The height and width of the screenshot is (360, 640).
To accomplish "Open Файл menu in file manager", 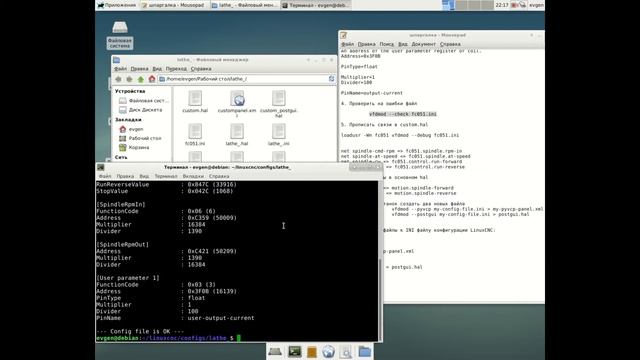I will point(120,69).
